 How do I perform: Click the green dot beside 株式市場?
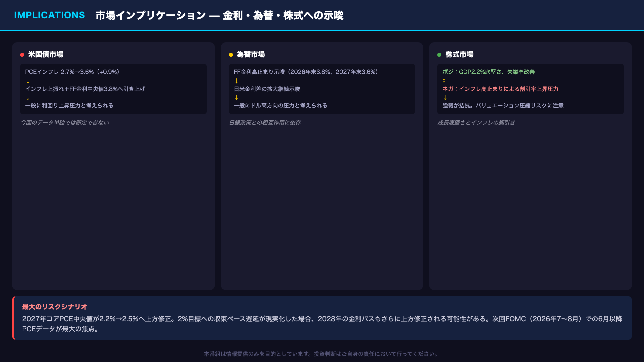439,55
